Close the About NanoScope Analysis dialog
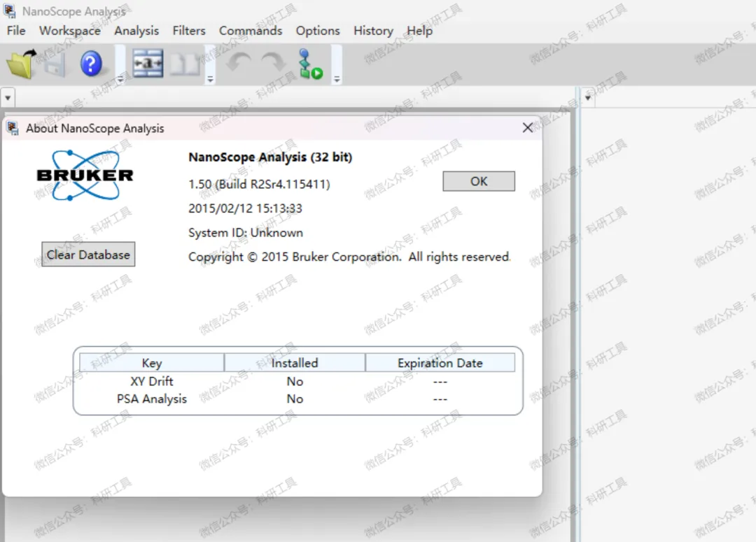This screenshot has width=756, height=542. pos(528,128)
